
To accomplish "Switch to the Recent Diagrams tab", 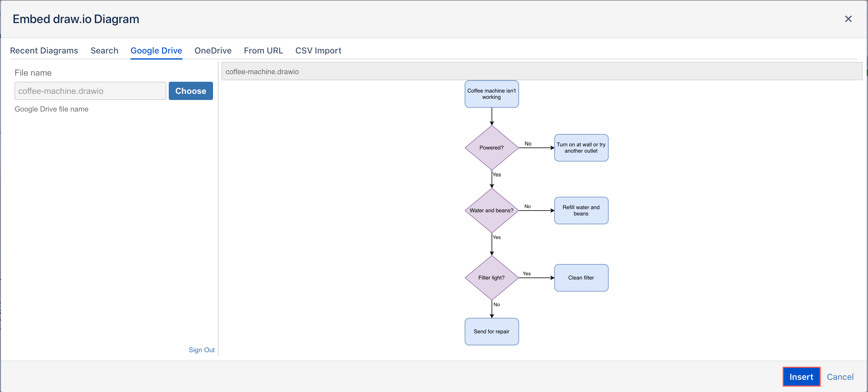I will 44,50.
